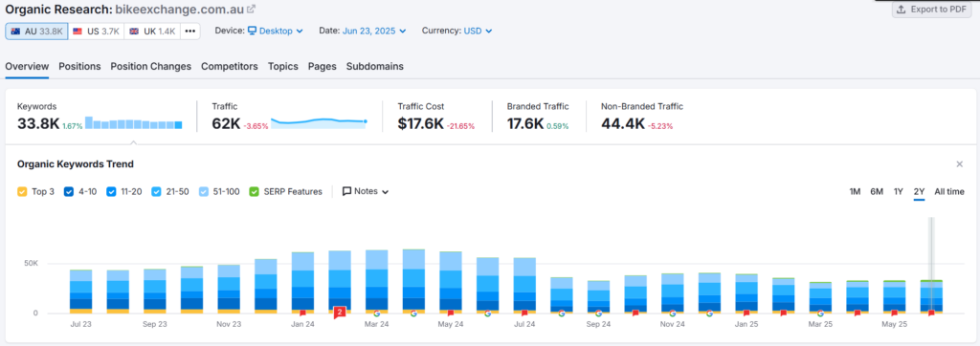980x346 pixels.
Task: Open the Currency USD dropdown
Action: pos(478,31)
